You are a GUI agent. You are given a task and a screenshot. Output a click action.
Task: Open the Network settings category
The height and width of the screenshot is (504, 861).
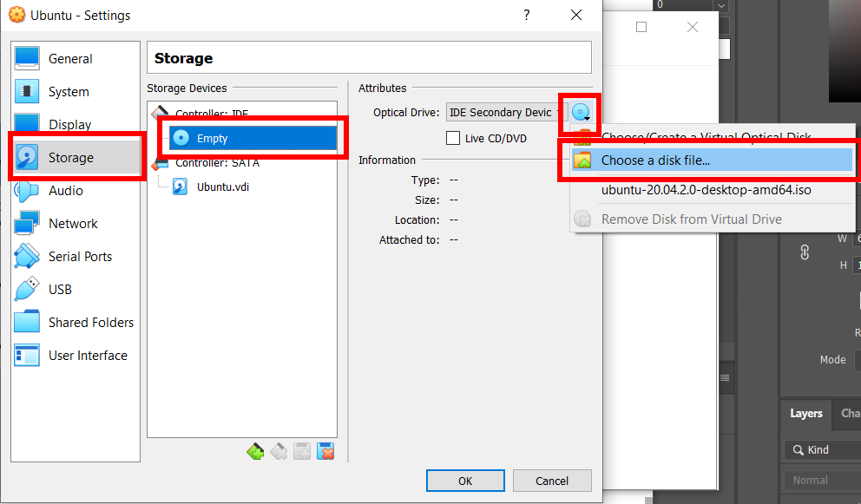(76, 224)
